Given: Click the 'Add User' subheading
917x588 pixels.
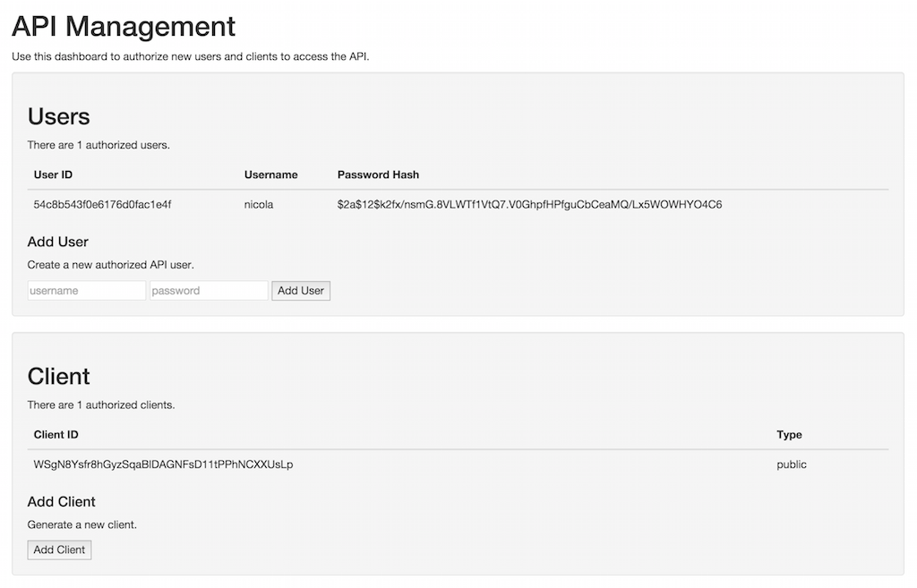Looking at the screenshot, I should click(58, 242).
